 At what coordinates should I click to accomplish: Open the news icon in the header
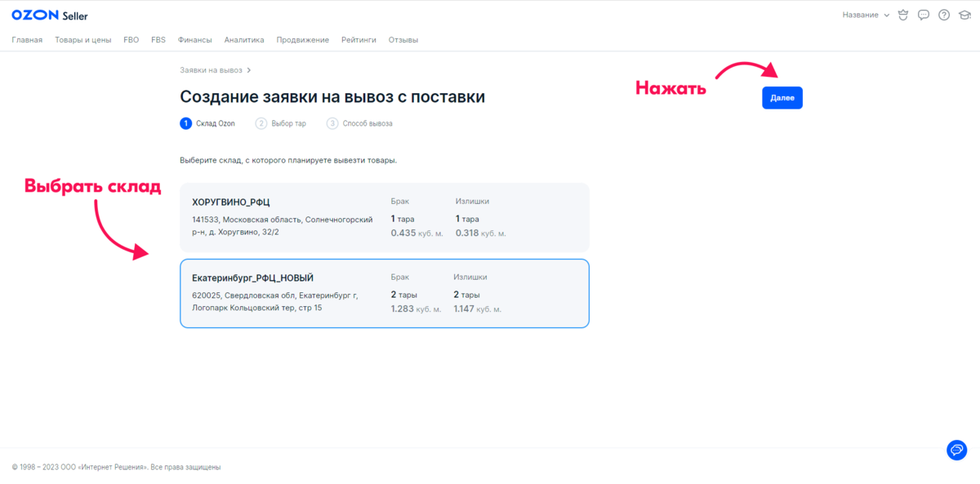[902, 15]
